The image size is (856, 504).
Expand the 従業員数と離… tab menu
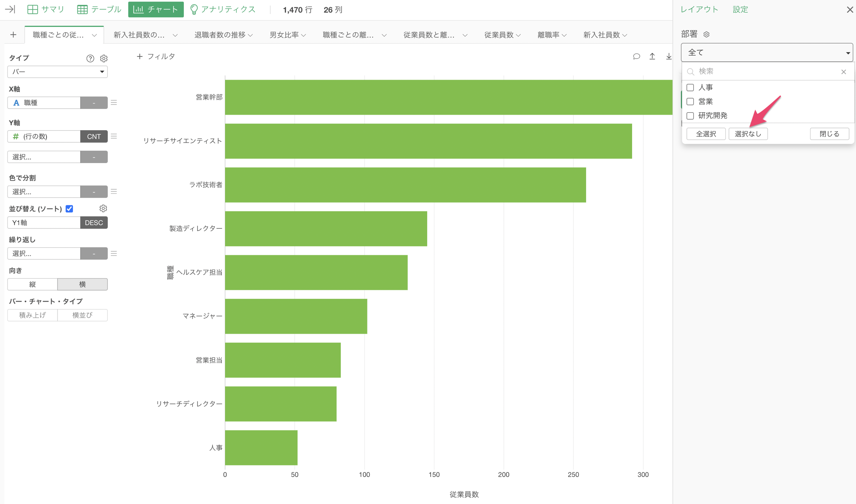coord(465,35)
